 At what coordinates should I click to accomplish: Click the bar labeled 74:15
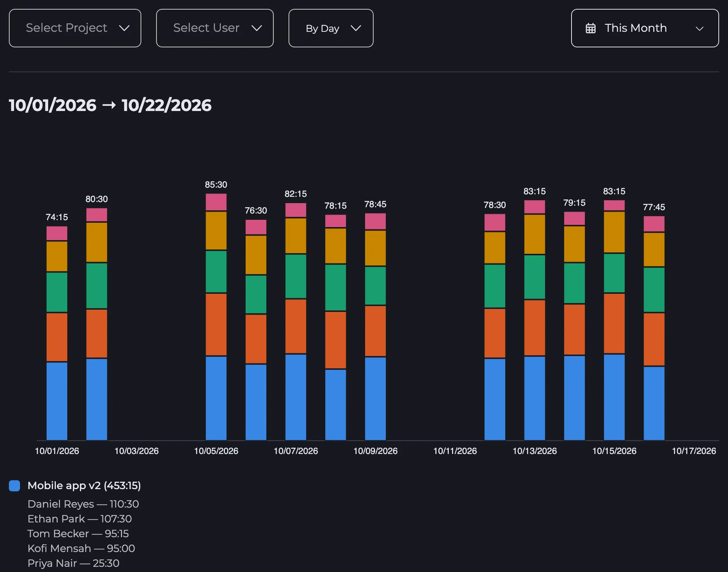point(57,333)
